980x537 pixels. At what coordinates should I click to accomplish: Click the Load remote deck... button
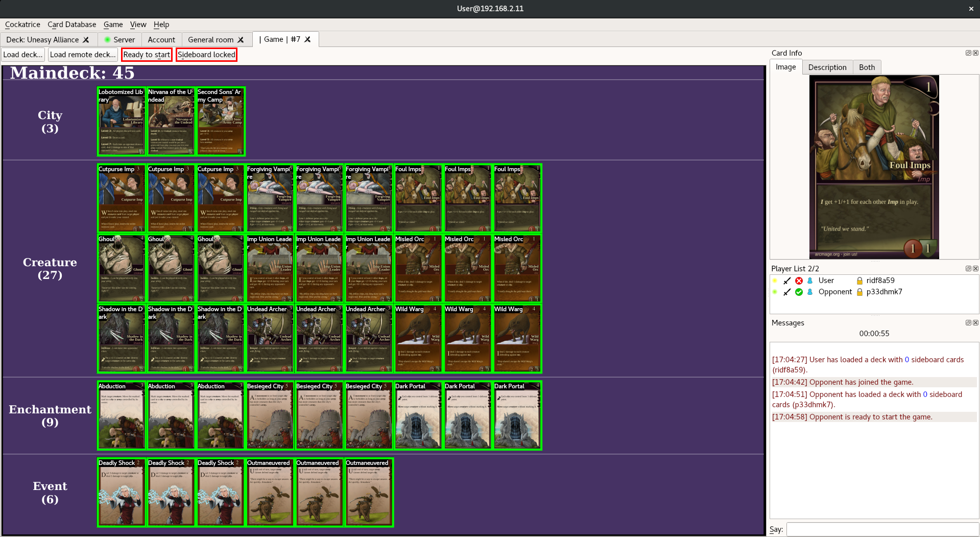point(83,55)
